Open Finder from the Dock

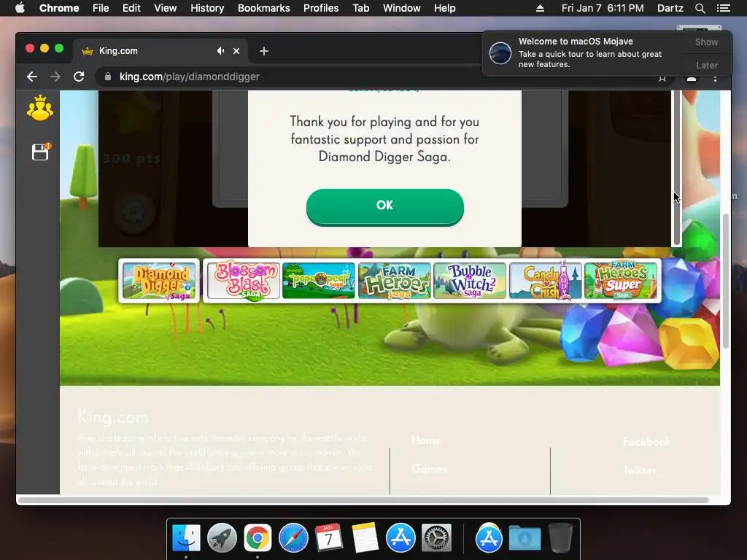pyautogui.click(x=186, y=538)
